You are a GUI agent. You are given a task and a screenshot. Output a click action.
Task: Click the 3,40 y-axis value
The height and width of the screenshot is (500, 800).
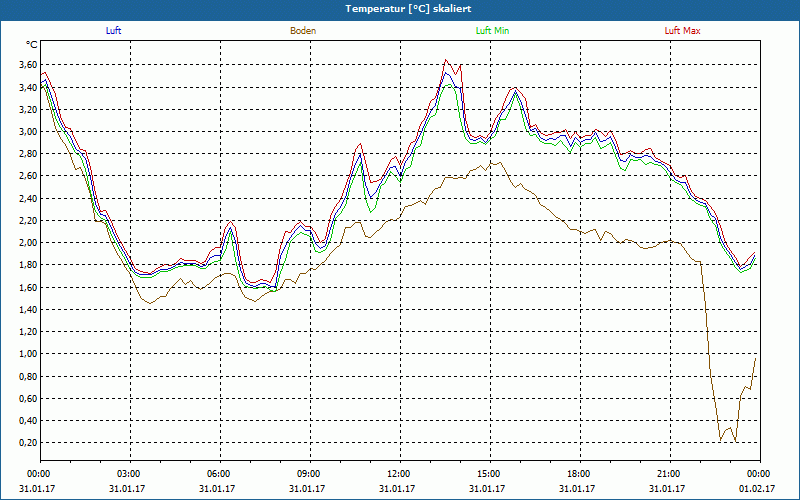coord(28,87)
